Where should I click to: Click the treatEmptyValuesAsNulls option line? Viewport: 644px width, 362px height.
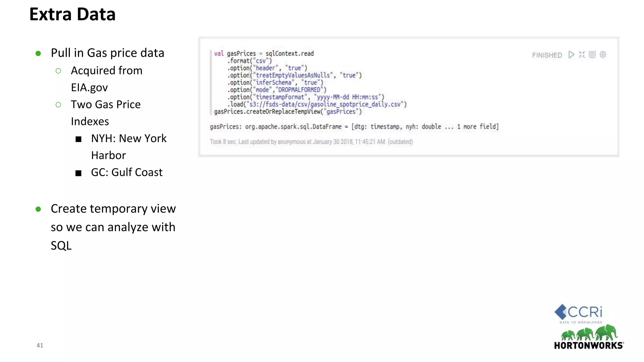[295, 75]
